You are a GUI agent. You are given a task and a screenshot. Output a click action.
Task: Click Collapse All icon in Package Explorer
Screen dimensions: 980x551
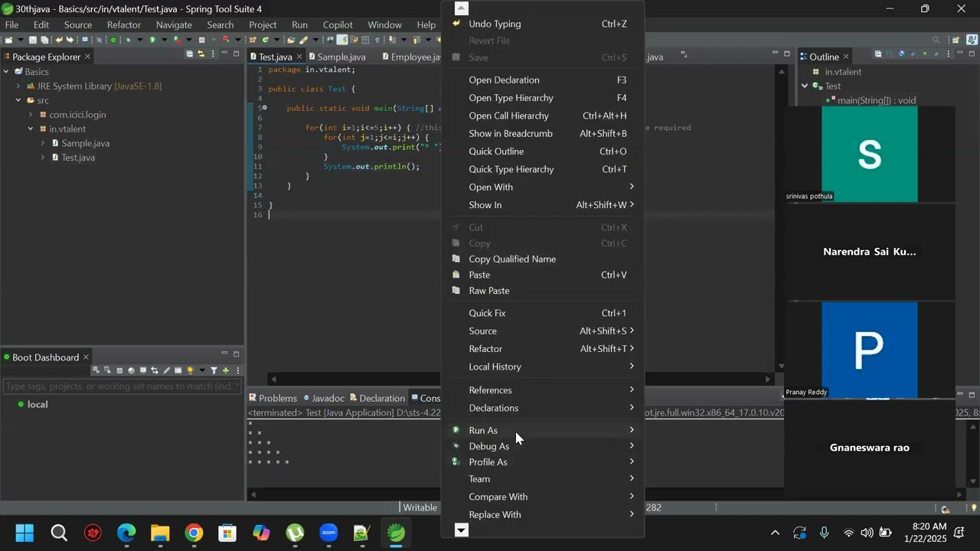point(190,54)
